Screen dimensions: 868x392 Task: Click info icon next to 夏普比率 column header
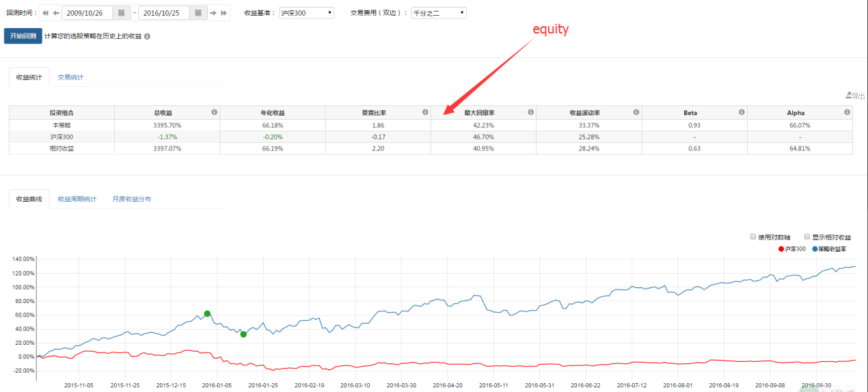[x=425, y=112]
